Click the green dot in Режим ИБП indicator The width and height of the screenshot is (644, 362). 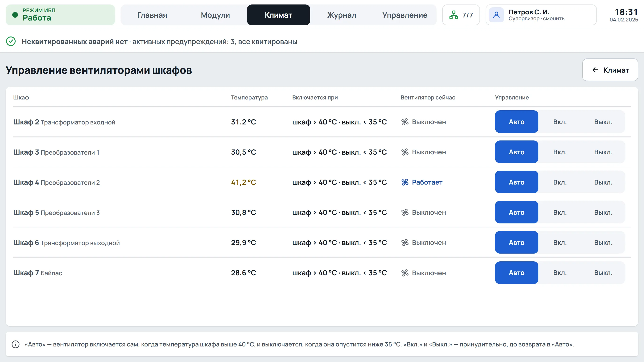[15, 15]
